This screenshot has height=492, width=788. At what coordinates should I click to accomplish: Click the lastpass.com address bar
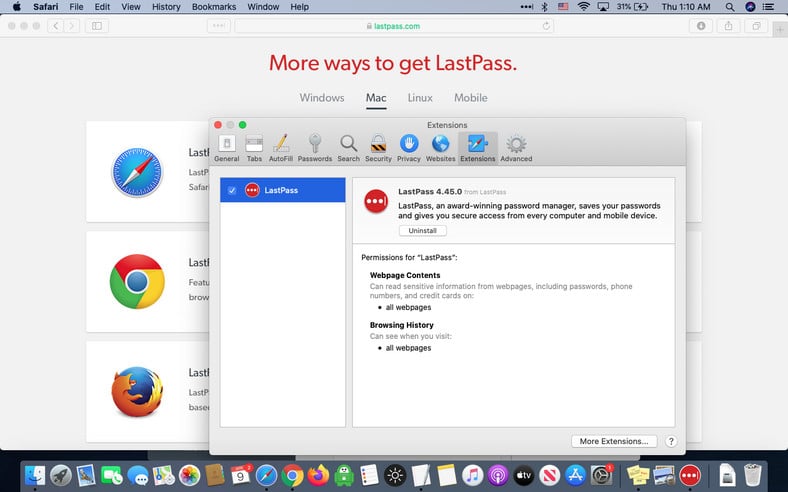(394, 26)
